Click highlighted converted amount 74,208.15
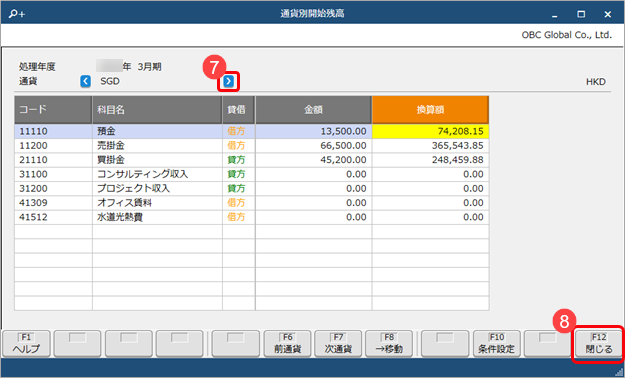 point(430,131)
